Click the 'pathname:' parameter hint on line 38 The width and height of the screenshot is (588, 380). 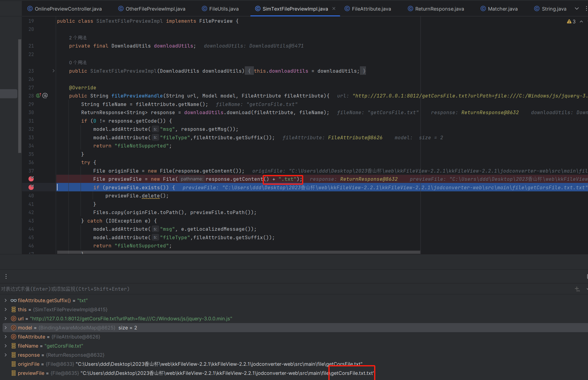coord(192,179)
